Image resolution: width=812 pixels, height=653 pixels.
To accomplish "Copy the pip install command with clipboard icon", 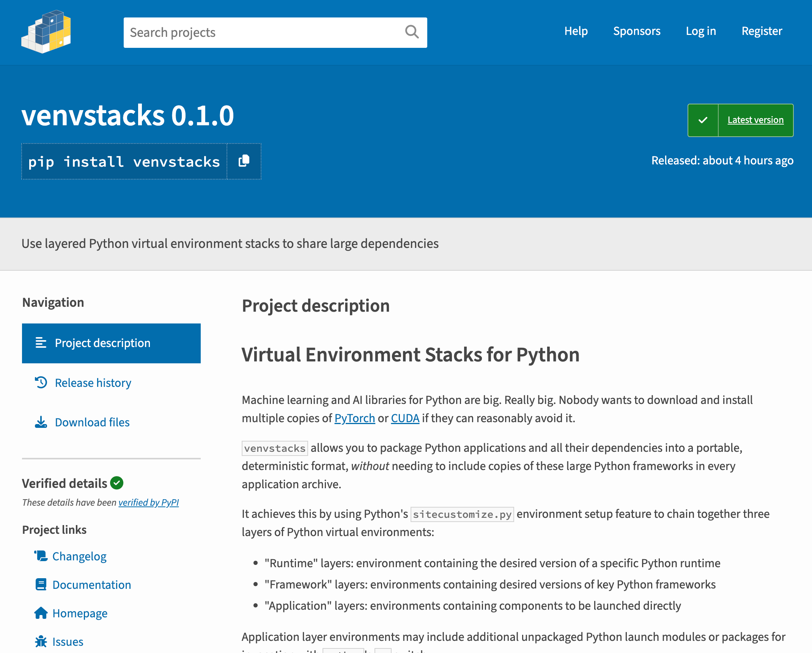I will tap(244, 161).
